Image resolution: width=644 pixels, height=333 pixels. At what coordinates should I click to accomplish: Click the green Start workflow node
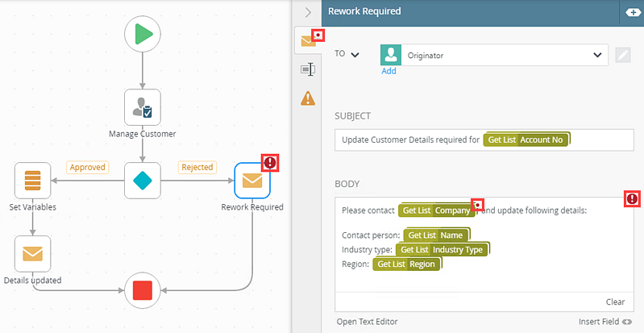click(143, 34)
